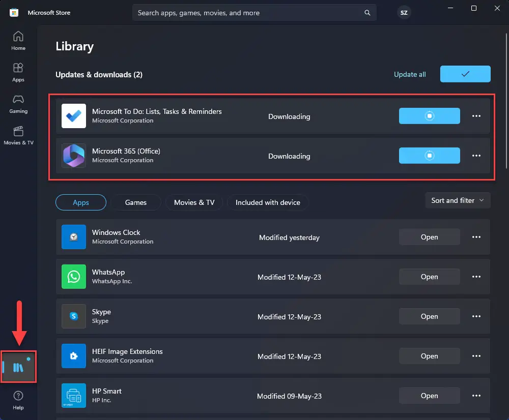The height and width of the screenshot is (420, 509).
Task: Open the Library icon in sidebar
Action: point(18,367)
